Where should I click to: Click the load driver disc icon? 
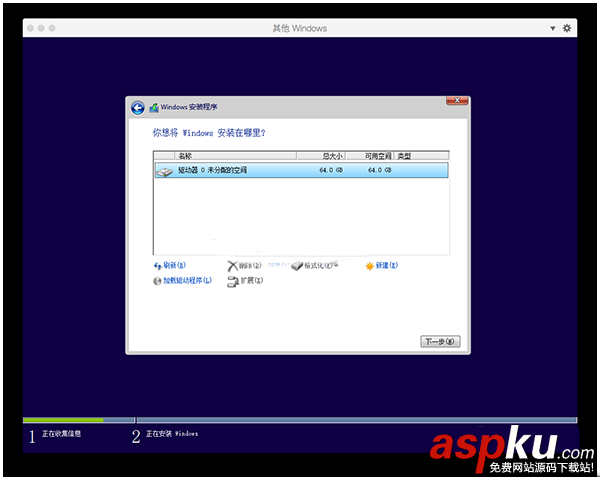pyautogui.click(x=157, y=281)
